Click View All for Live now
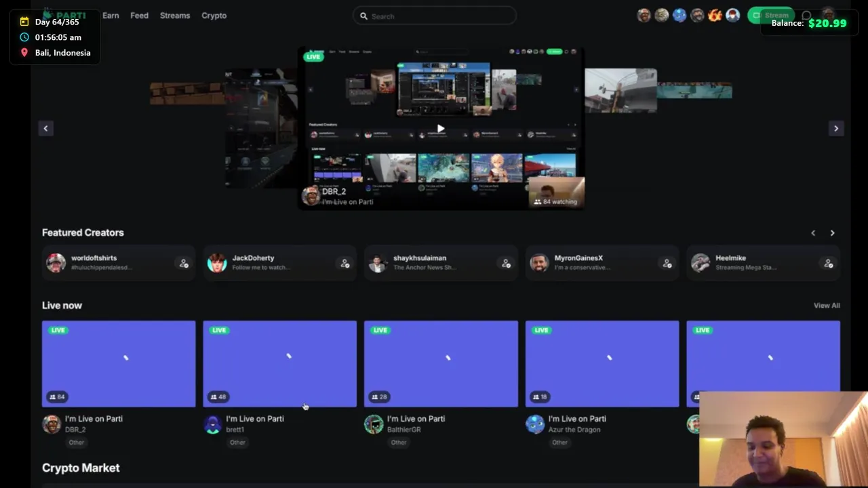Screen dimensions: 868x488 [827, 306]
